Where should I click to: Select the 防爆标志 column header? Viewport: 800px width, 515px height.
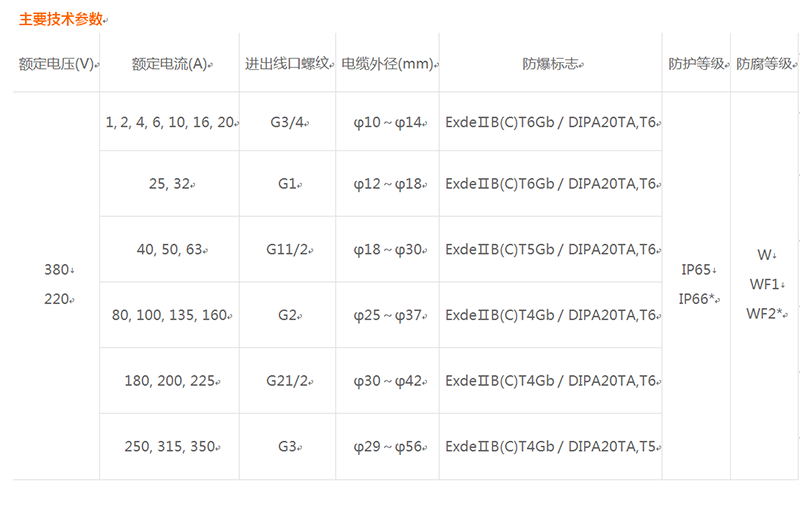click(551, 64)
